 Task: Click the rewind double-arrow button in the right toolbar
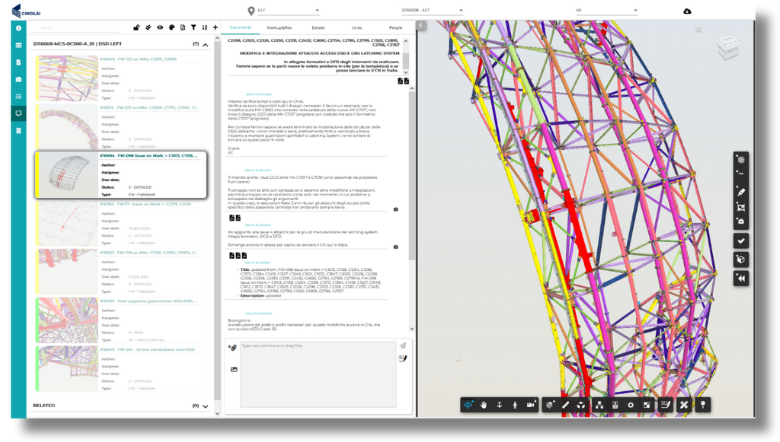tap(741, 278)
